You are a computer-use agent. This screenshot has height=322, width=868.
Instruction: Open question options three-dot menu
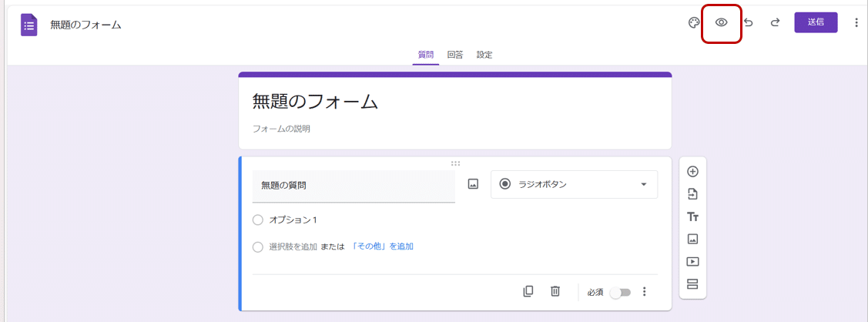click(645, 292)
